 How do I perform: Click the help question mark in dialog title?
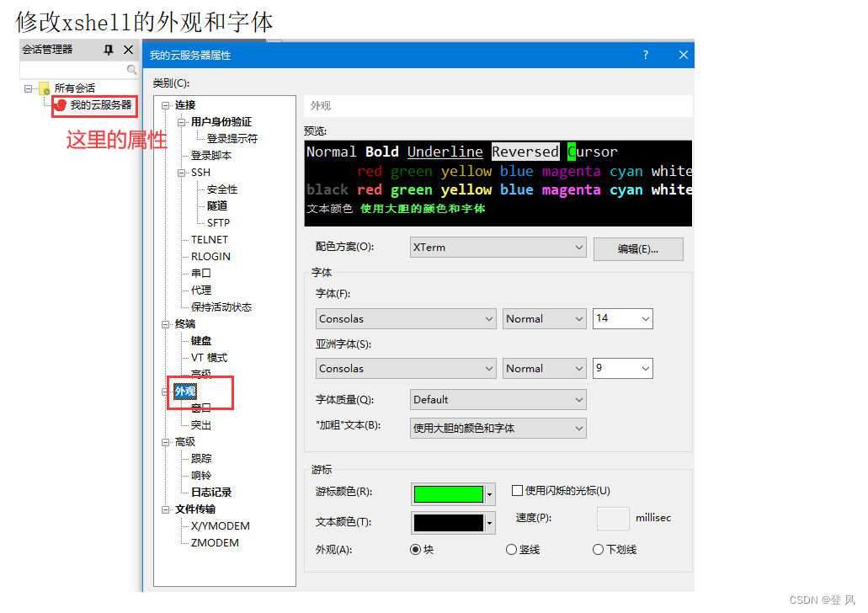(x=646, y=55)
